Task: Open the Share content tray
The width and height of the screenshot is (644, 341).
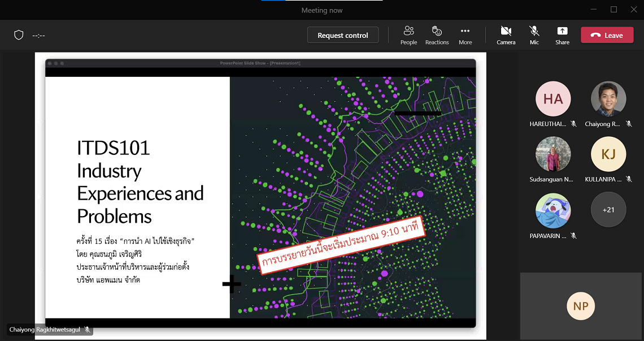Action: click(x=562, y=35)
